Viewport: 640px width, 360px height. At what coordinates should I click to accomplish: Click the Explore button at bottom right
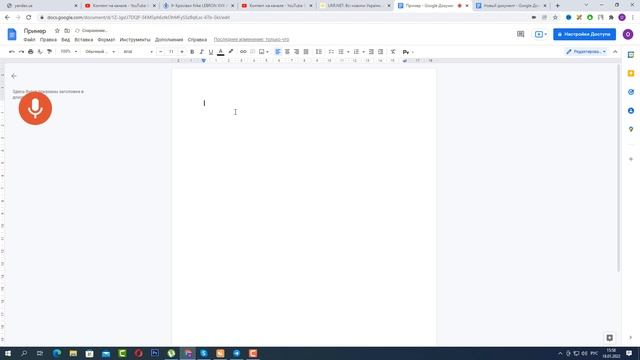[610, 338]
